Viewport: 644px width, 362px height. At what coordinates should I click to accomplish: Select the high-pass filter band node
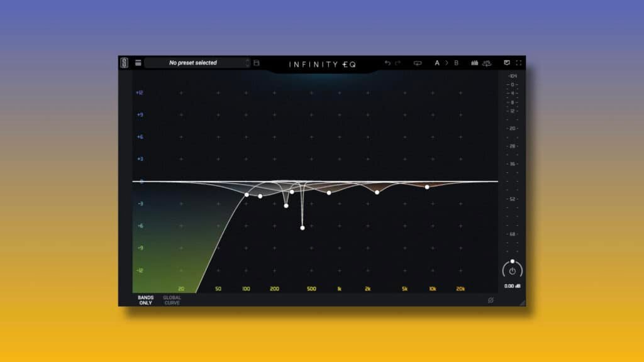[x=247, y=195]
